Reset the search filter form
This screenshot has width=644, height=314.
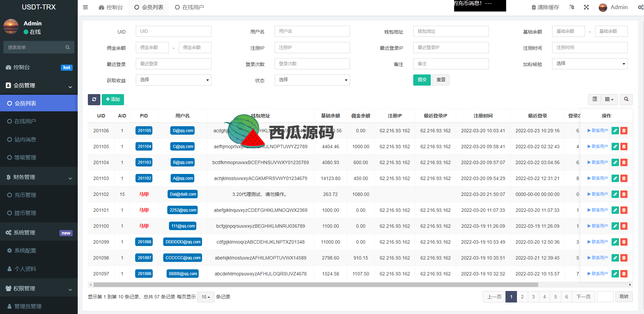(441, 80)
